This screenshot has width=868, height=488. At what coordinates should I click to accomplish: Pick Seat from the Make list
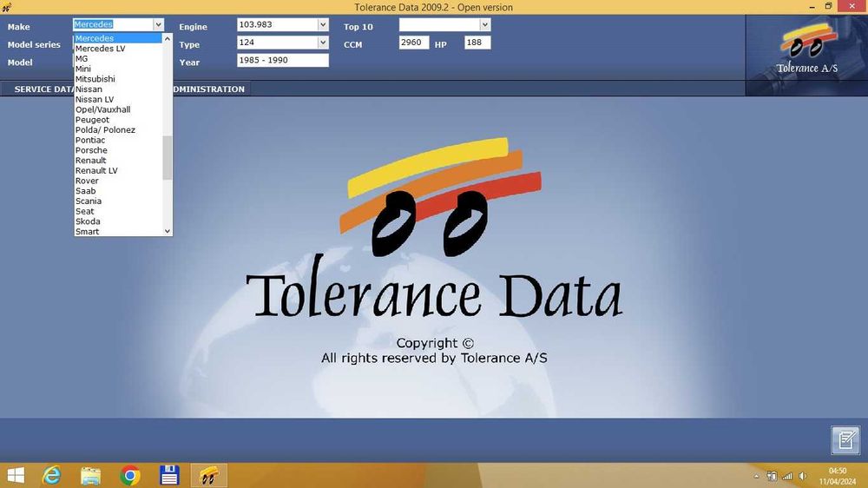tap(118, 211)
